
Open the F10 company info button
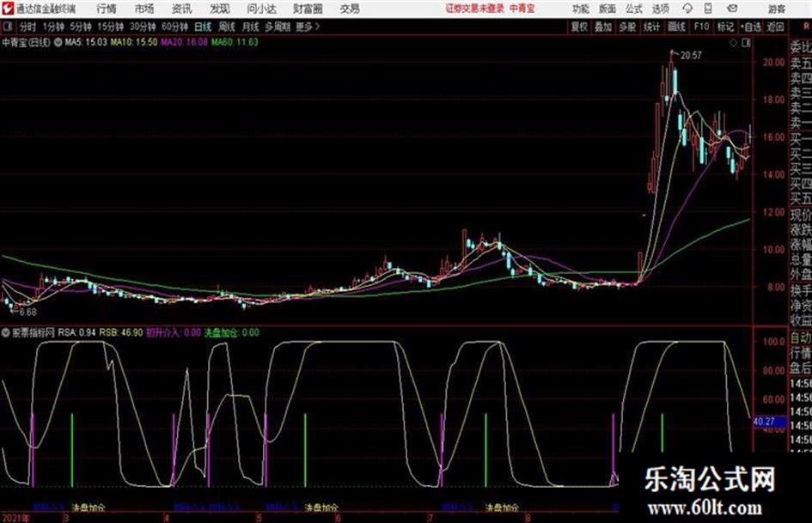click(701, 27)
